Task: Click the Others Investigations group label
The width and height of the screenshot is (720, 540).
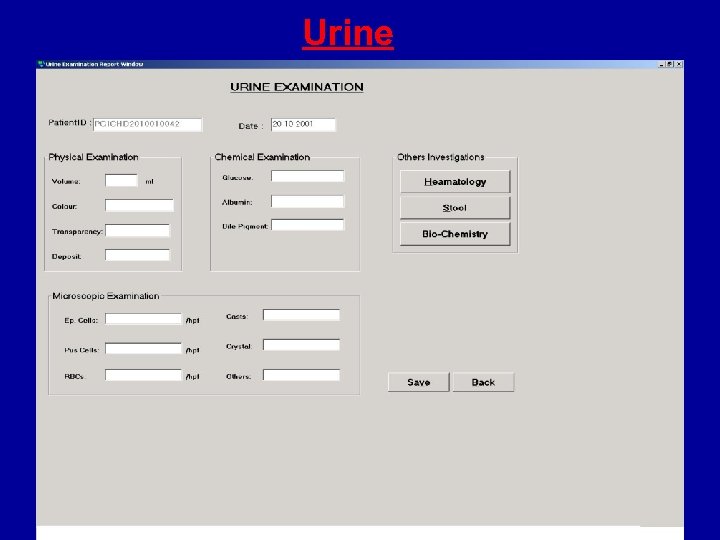Action: click(440, 157)
